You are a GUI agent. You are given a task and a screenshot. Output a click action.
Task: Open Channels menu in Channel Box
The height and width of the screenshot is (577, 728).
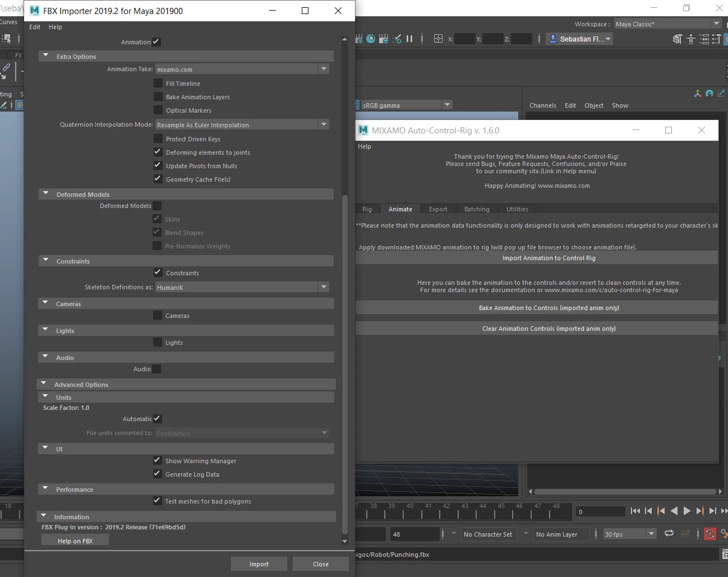click(x=543, y=105)
